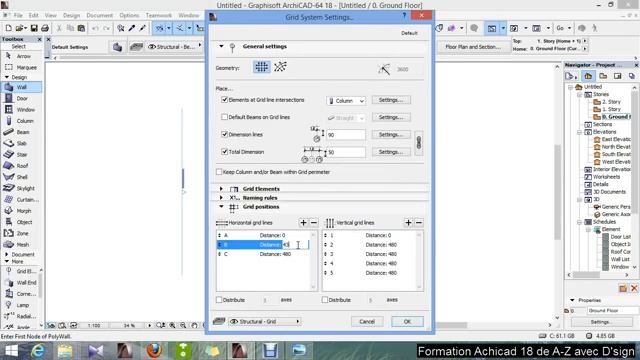Viewport: 640px width, 360px height.
Task: Open the View menu
Action: (51, 15)
